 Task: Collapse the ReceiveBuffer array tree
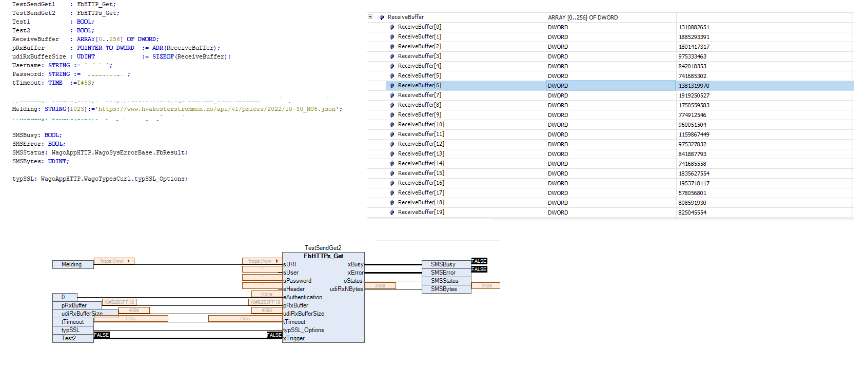(370, 17)
